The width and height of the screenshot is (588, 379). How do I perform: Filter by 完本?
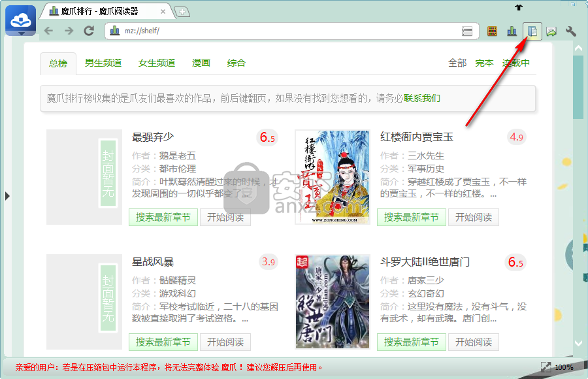tap(485, 63)
